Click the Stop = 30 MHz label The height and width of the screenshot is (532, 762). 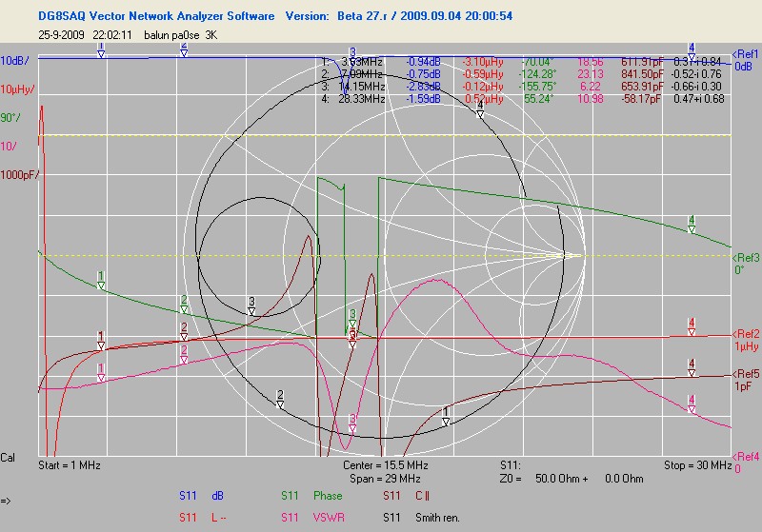(698, 465)
